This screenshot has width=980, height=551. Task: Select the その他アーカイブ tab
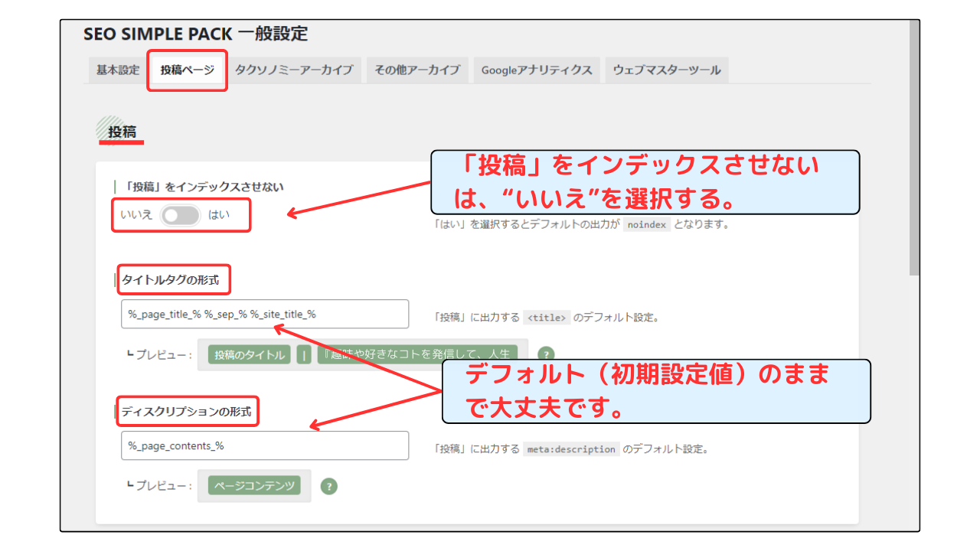pos(416,70)
